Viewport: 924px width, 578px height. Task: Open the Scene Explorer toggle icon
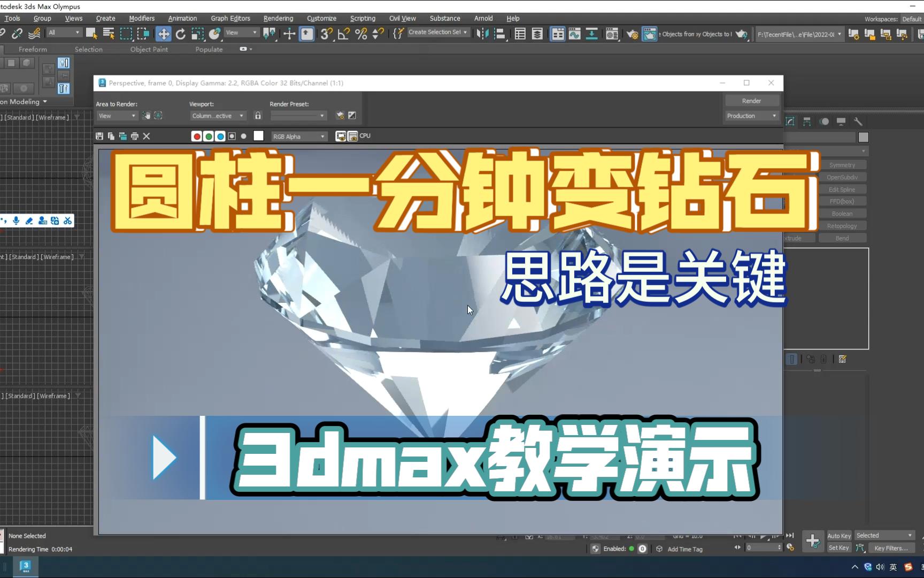point(520,34)
